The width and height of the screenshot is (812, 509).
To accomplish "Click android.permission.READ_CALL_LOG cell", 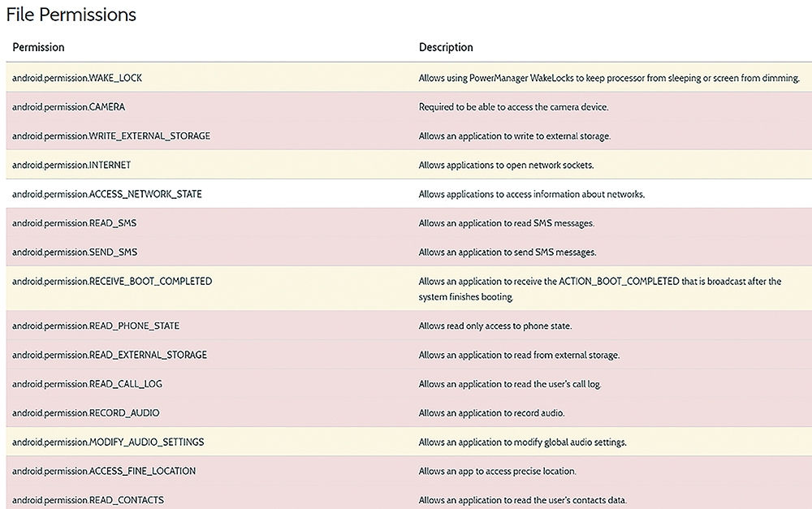I will pos(88,384).
